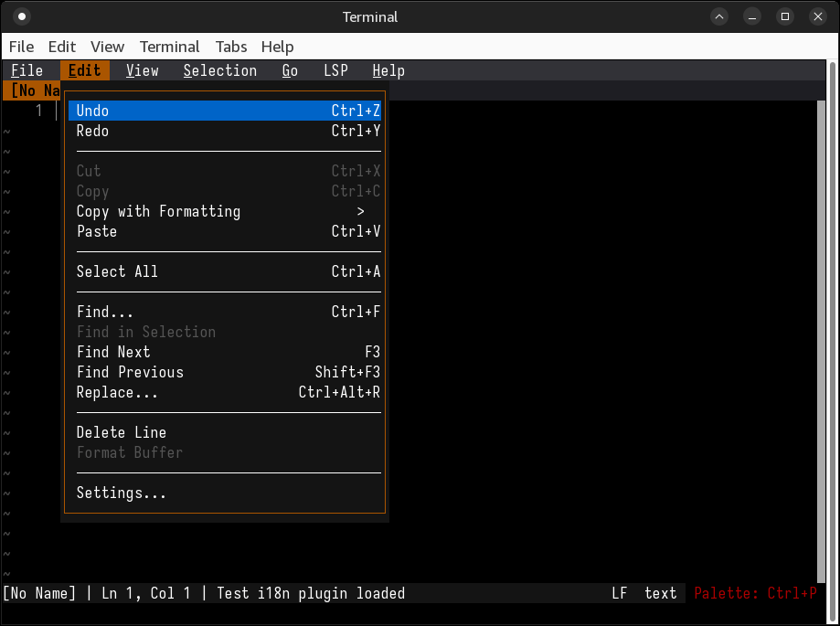The height and width of the screenshot is (626, 840).
Task: Select Find Next menu item
Action: [x=224, y=352]
